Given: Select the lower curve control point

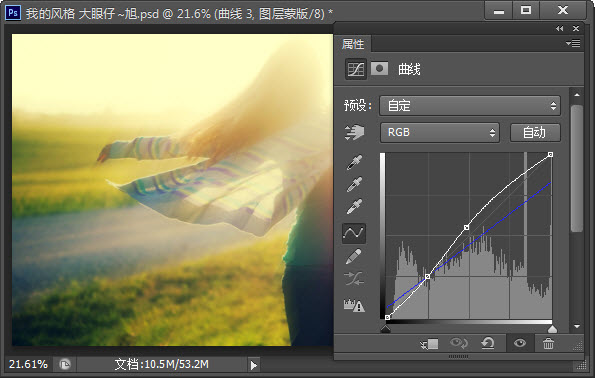Looking at the screenshot, I should (x=428, y=276).
